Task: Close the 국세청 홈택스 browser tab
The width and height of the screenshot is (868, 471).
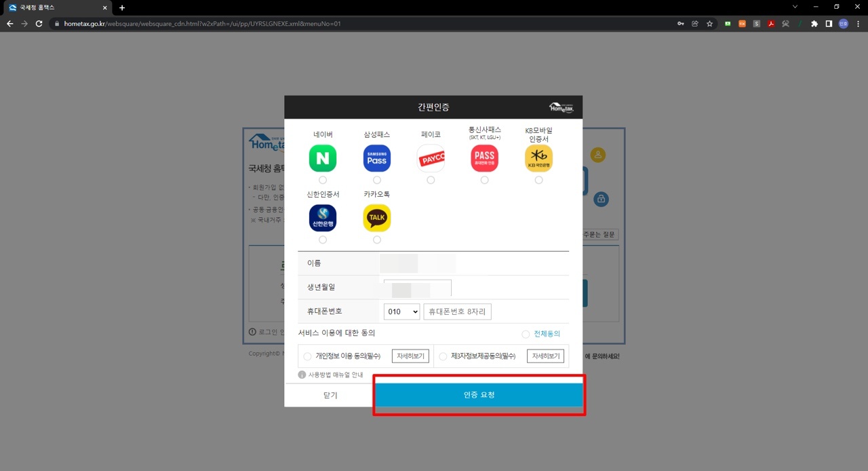Action: 104,7
